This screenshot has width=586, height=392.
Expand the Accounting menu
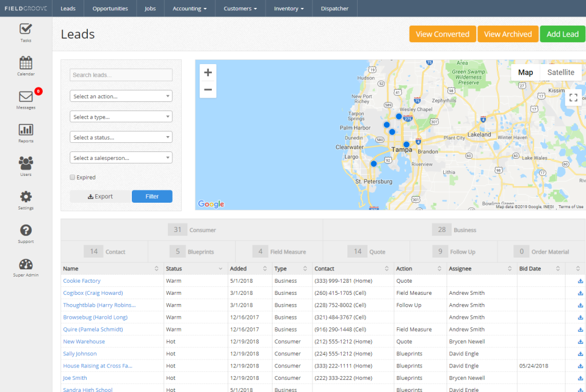tap(189, 8)
